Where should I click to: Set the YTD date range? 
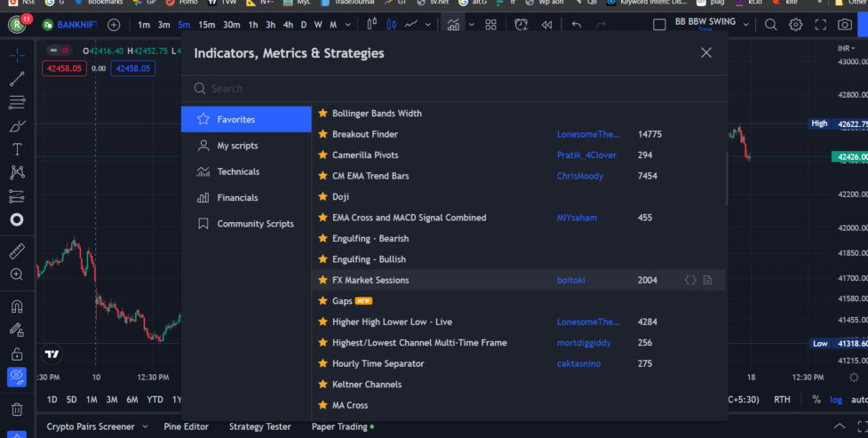click(155, 399)
